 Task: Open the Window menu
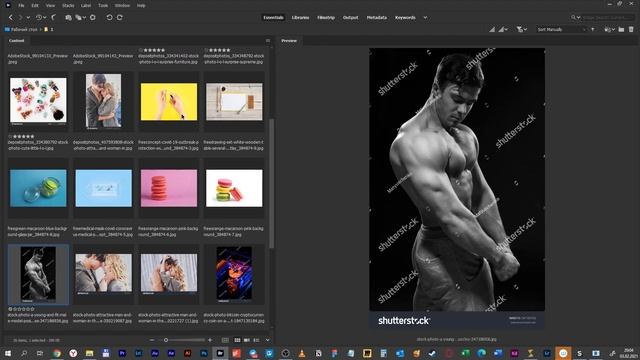click(x=122, y=5)
